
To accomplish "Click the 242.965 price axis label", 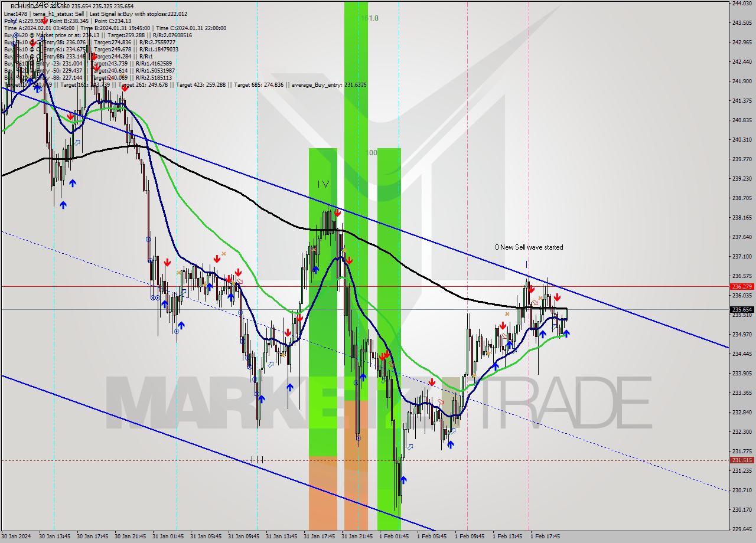I will [x=741, y=42].
